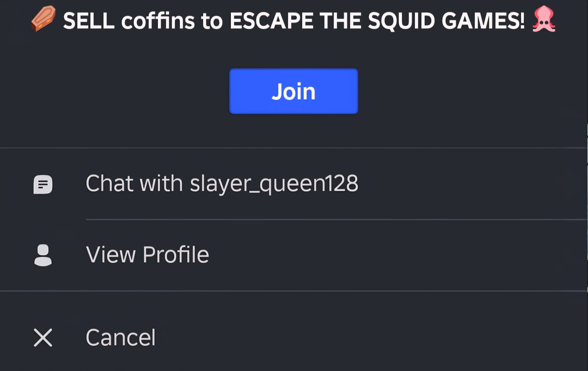Click the coffin emoji beside the title
588x371 pixels.
(x=43, y=19)
